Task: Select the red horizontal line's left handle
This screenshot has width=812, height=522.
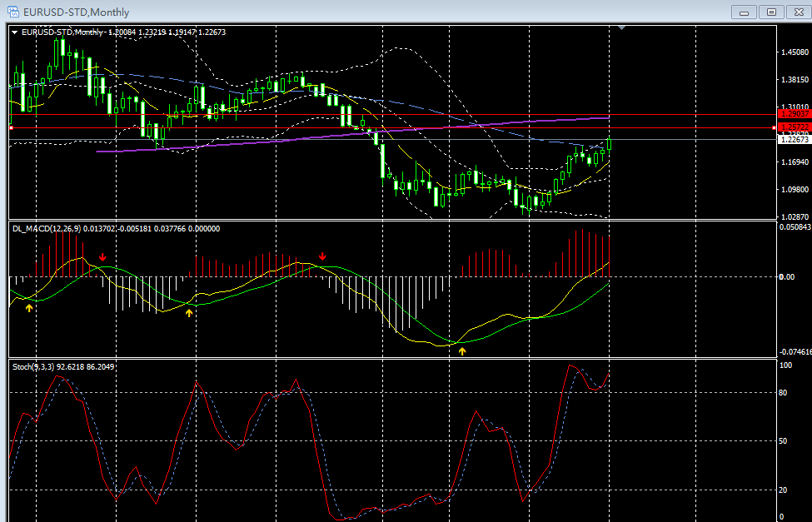Action: (11, 127)
